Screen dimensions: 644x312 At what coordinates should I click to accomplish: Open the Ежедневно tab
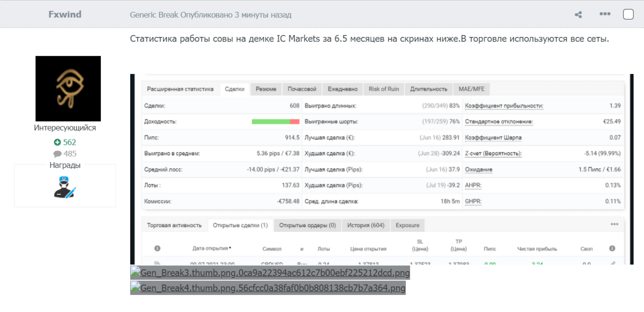click(x=342, y=89)
